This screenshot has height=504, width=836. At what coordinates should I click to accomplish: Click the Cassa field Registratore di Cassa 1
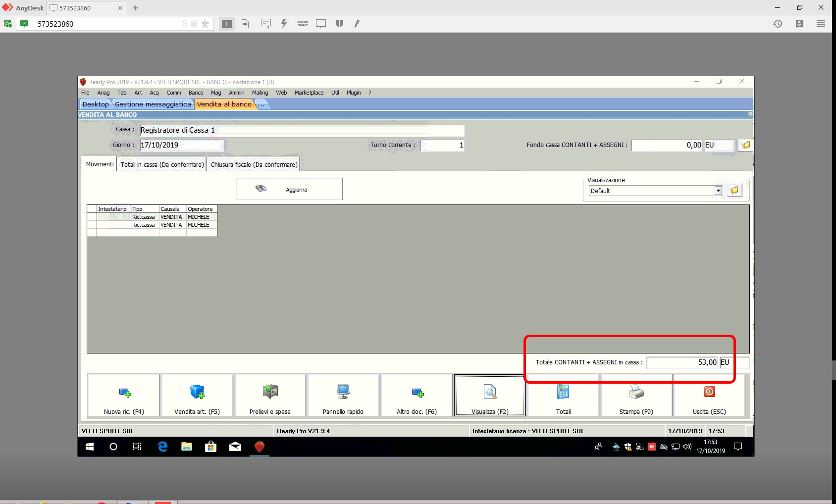click(x=302, y=130)
